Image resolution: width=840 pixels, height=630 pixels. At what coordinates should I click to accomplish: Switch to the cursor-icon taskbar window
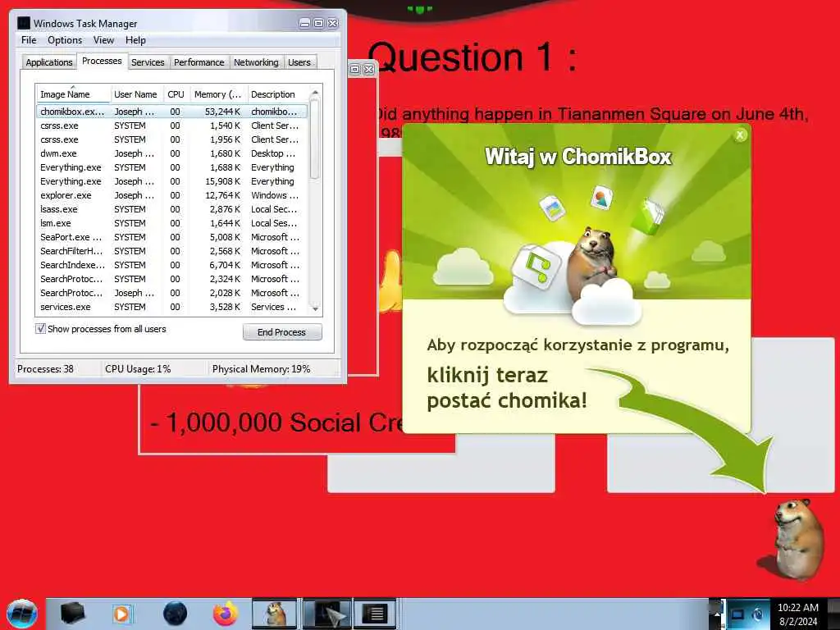tap(327, 614)
